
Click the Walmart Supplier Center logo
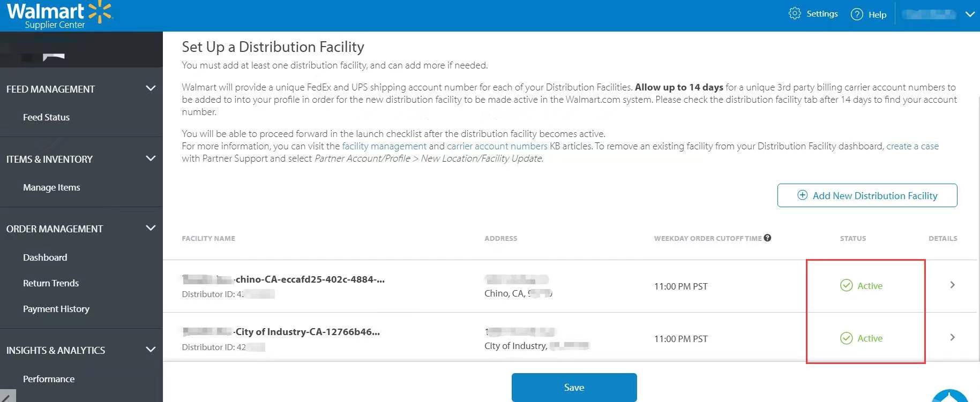(x=59, y=15)
